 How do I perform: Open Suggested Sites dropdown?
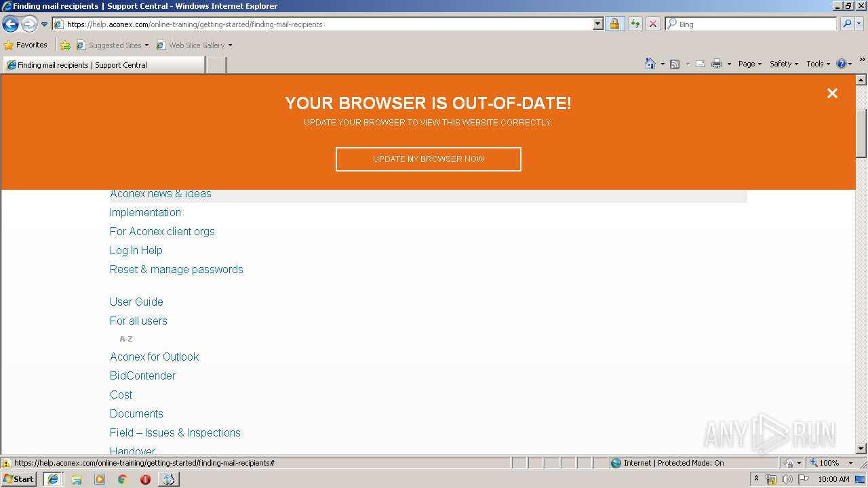(x=113, y=45)
